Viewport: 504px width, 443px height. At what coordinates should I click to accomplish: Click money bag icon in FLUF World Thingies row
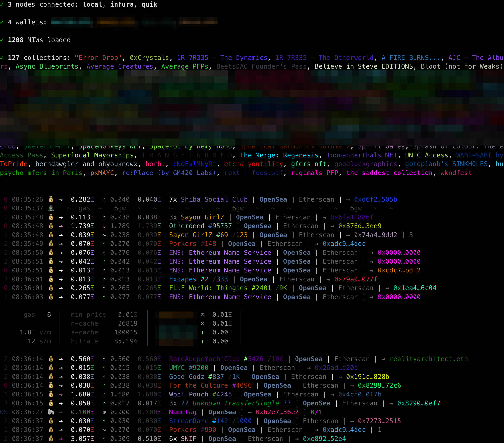pyautogui.click(x=51, y=288)
